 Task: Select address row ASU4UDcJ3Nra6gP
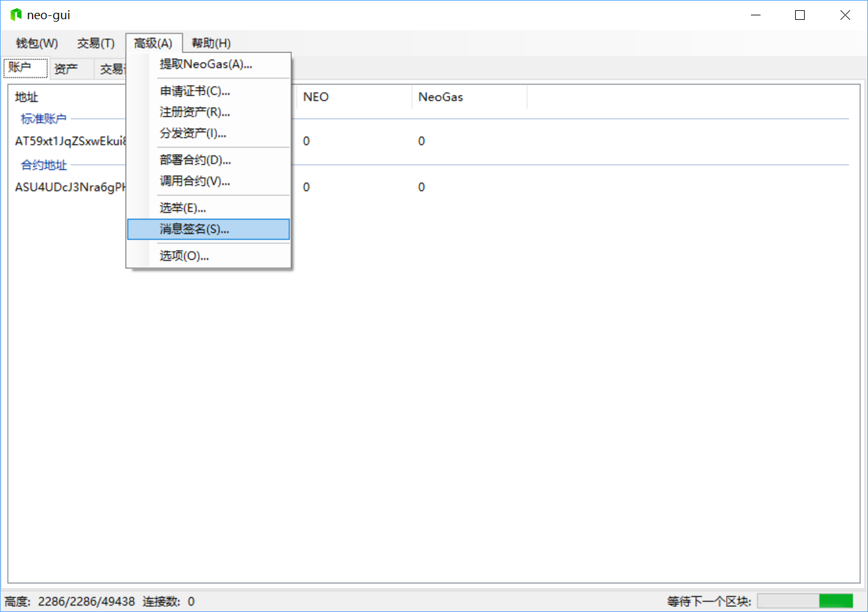point(70,187)
